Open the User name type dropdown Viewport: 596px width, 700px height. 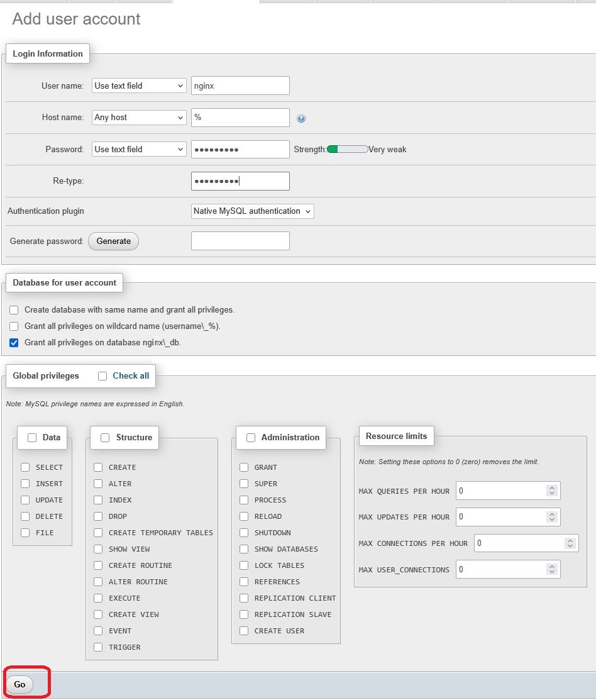point(139,86)
